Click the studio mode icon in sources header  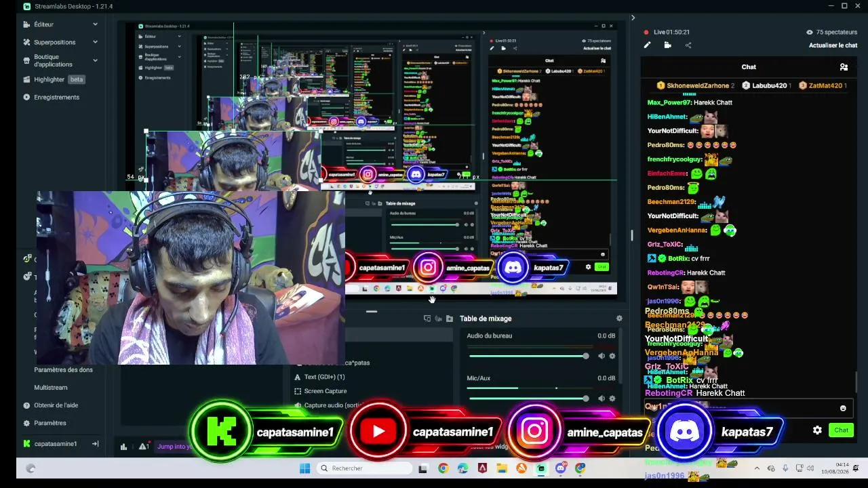(x=427, y=319)
